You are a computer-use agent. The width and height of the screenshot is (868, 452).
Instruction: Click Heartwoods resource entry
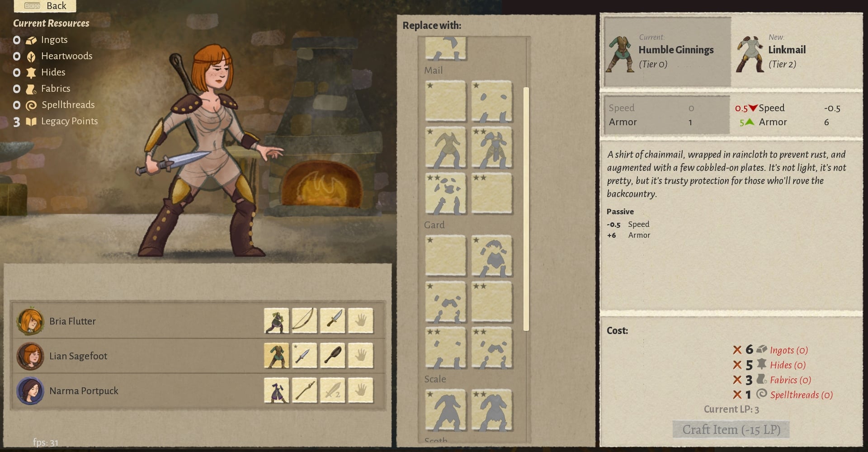pyautogui.click(x=53, y=56)
